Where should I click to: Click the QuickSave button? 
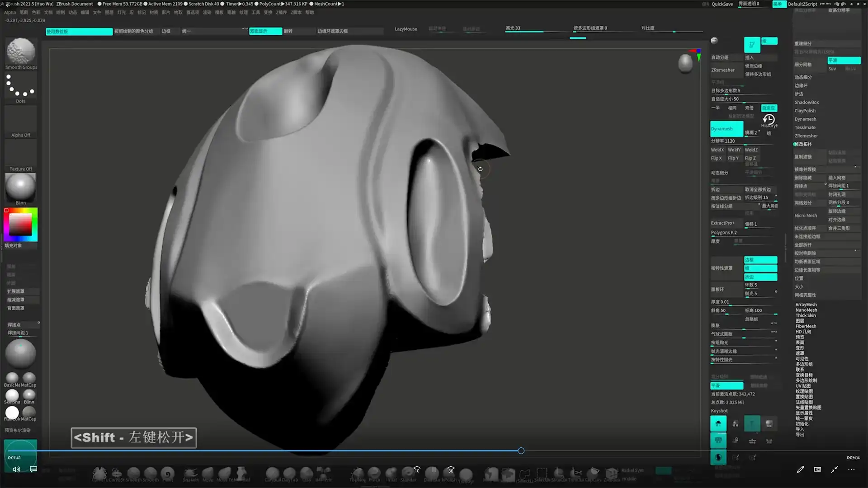(x=722, y=4)
